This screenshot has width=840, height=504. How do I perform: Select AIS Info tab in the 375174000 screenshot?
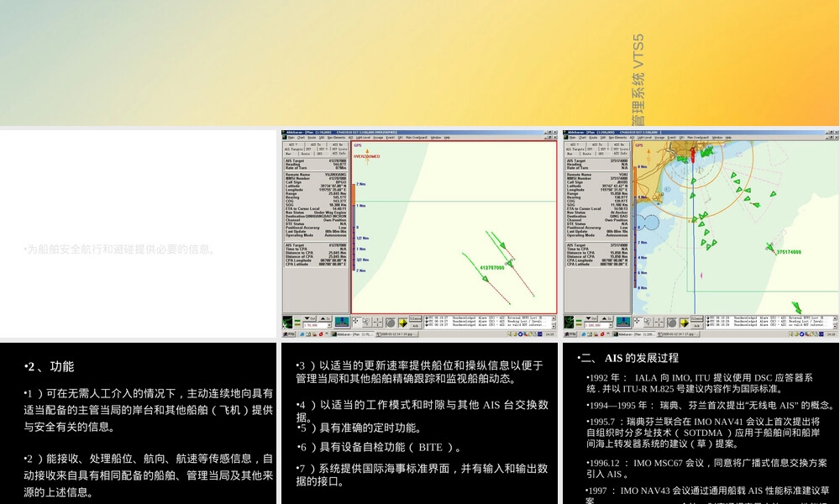pos(621,153)
